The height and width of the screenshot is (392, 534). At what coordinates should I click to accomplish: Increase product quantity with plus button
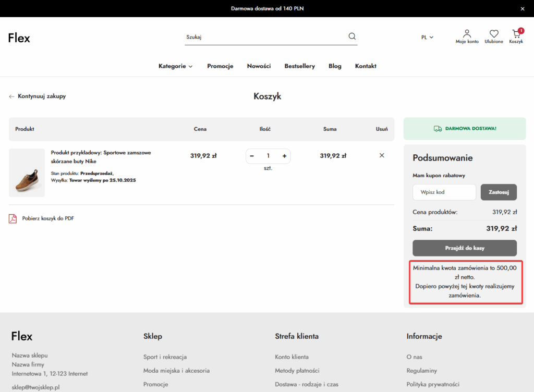point(284,156)
